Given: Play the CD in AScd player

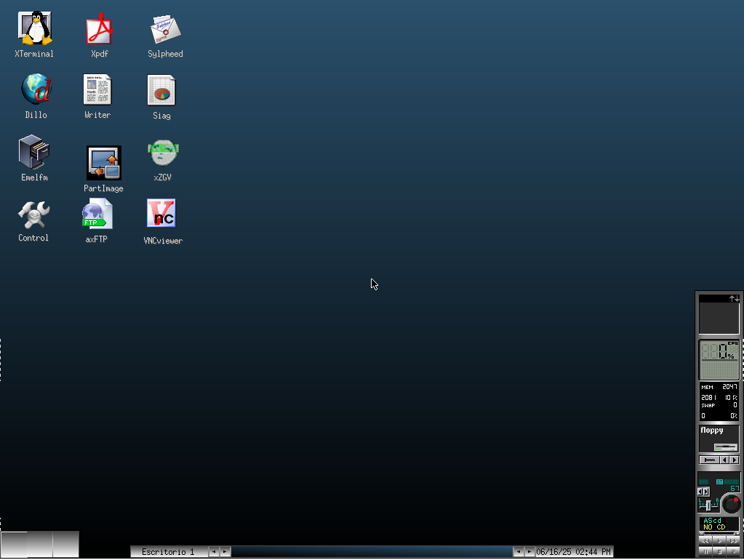Looking at the screenshot, I should [x=719, y=541].
